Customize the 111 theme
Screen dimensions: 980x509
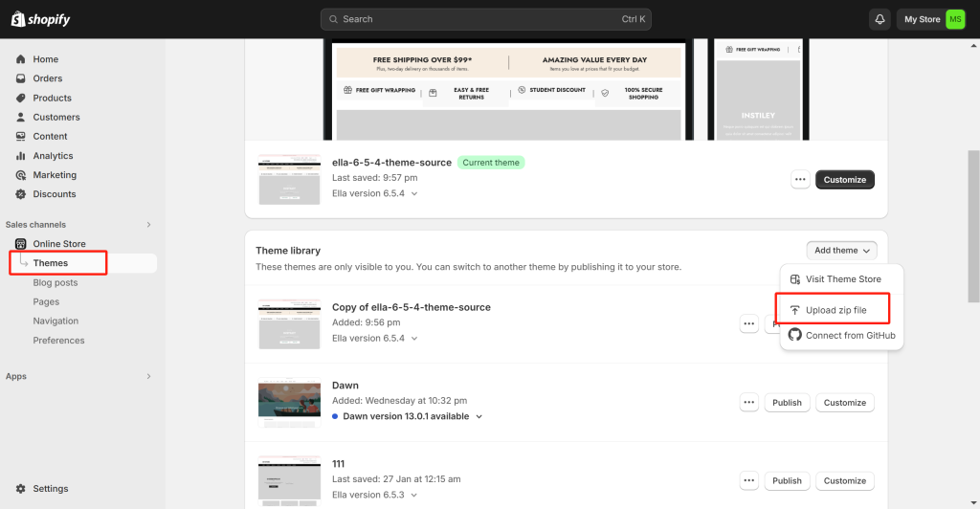click(x=844, y=481)
